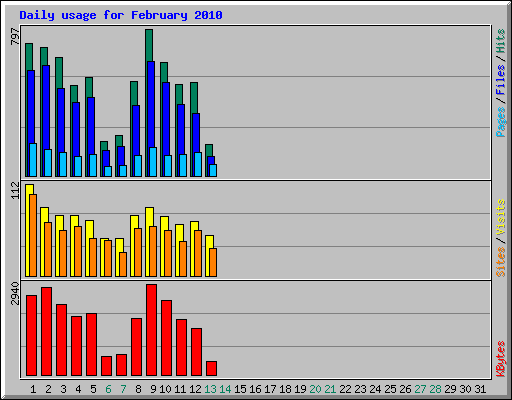512x400 pixels.
Task: Click day 12 on the x-axis
Action: pos(195,389)
